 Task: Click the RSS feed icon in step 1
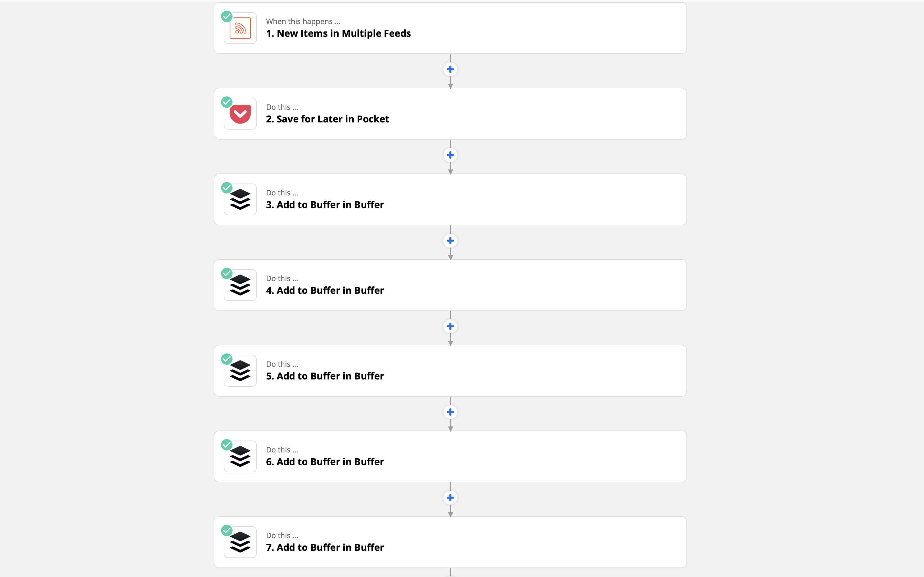click(240, 28)
